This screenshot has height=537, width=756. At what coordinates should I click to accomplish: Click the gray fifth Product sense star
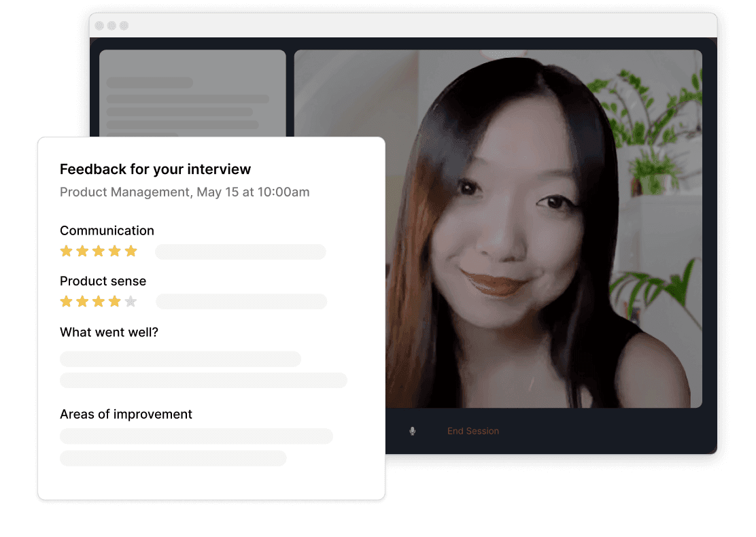(x=131, y=302)
